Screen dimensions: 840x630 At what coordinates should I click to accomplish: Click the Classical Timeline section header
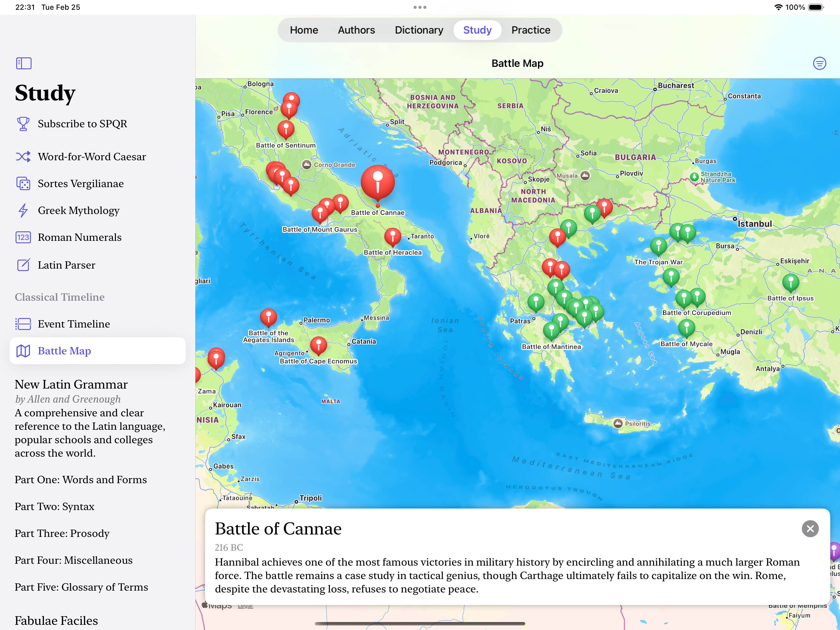click(60, 297)
